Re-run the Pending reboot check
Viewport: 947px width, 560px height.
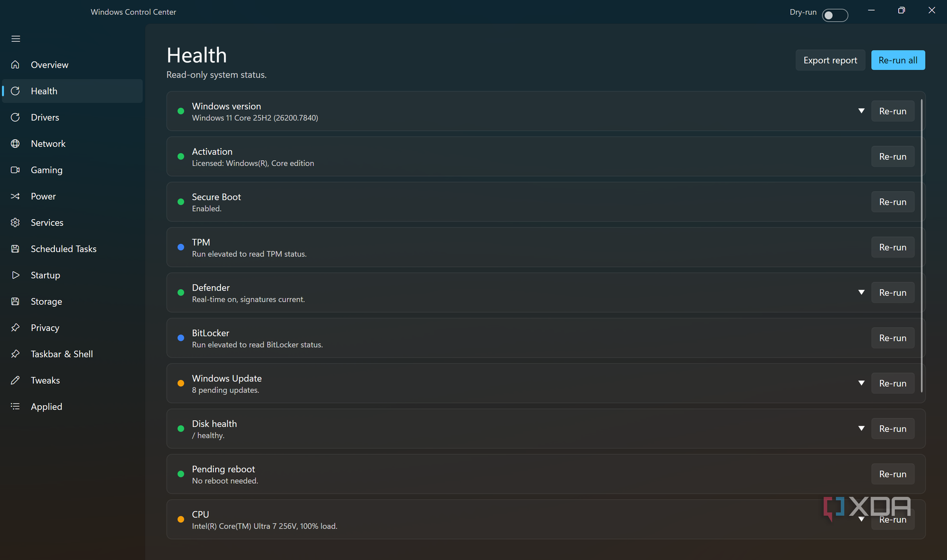892,474
